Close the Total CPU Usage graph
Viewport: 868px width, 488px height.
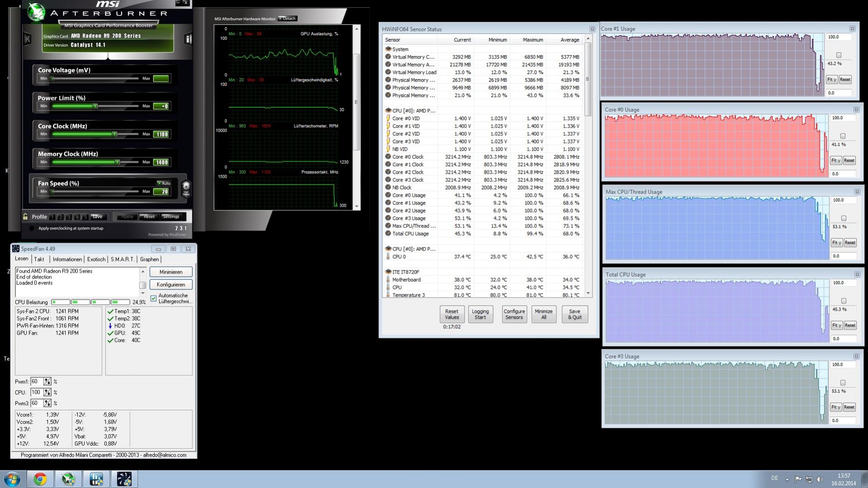[857, 275]
